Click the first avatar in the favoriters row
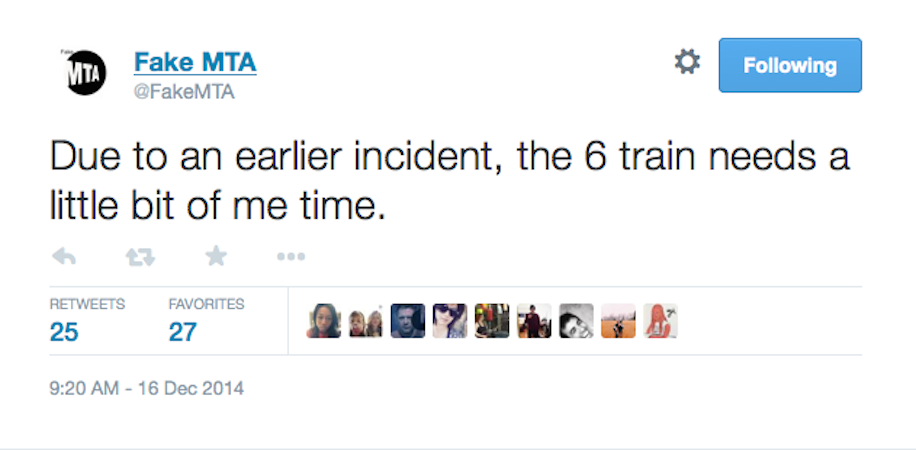916x450 pixels. click(323, 321)
